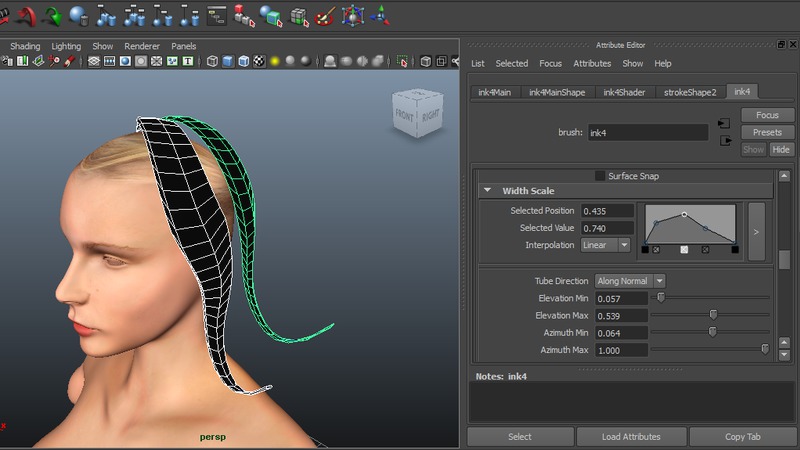Click the Presets button
800x450 pixels.
pos(767,132)
